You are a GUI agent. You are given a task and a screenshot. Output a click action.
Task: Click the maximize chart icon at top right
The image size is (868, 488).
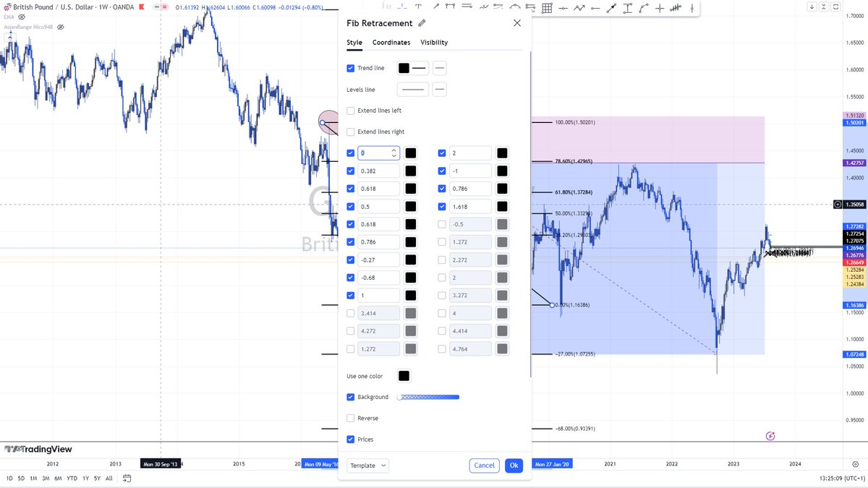coord(824,7)
